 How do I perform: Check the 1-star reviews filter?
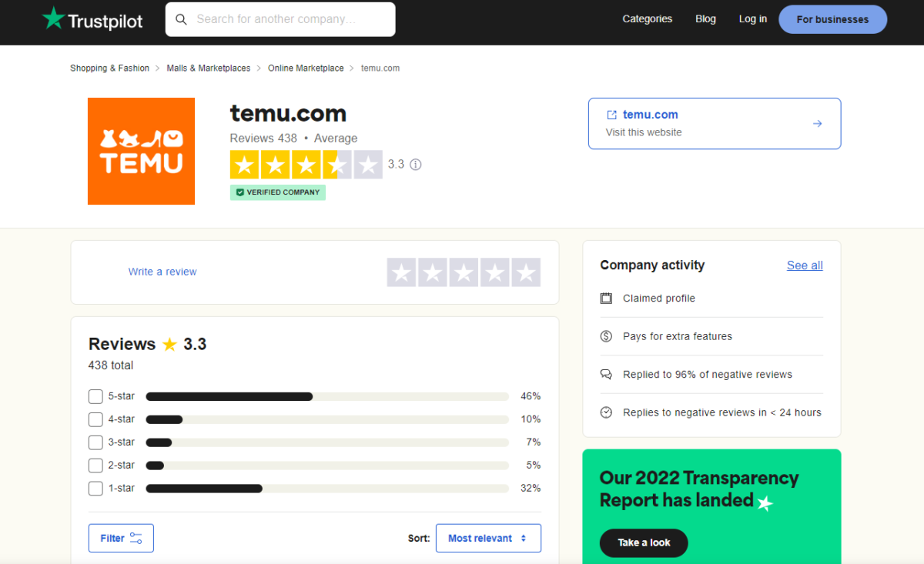pyautogui.click(x=95, y=489)
